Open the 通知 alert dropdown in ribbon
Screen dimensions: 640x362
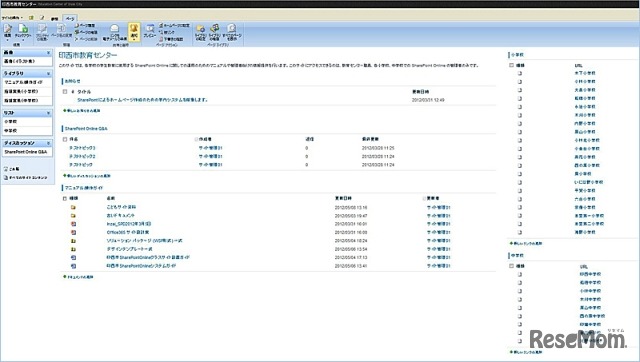(134, 32)
